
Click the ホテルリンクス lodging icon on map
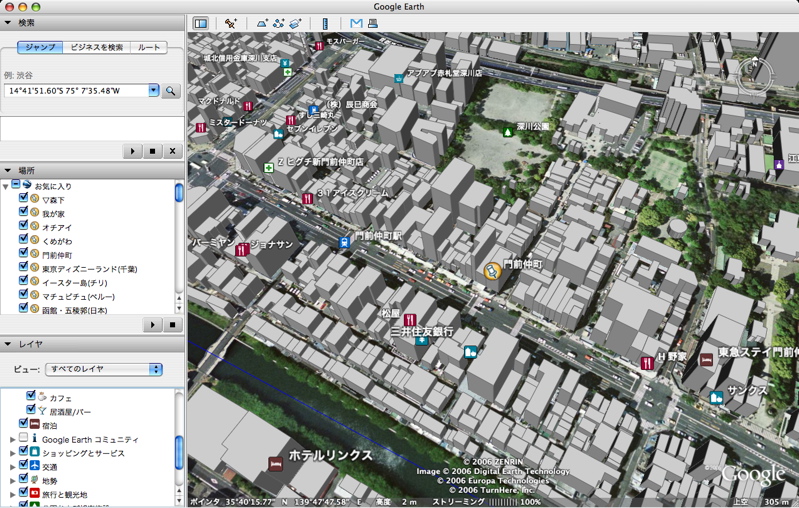pyautogui.click(x=276, y=464)
